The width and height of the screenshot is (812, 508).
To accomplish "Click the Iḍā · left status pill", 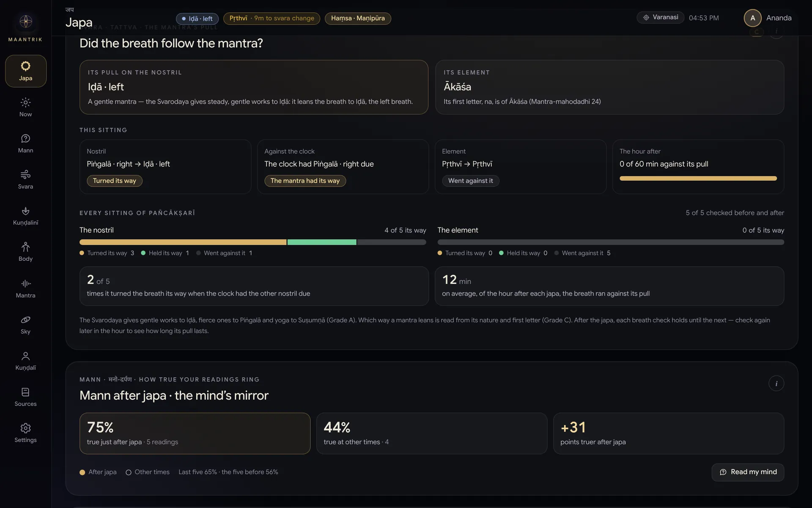I will [197, 19].
